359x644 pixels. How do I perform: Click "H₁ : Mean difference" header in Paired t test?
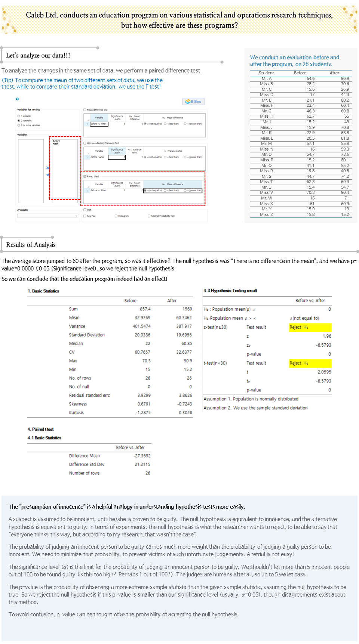(173, 184)
